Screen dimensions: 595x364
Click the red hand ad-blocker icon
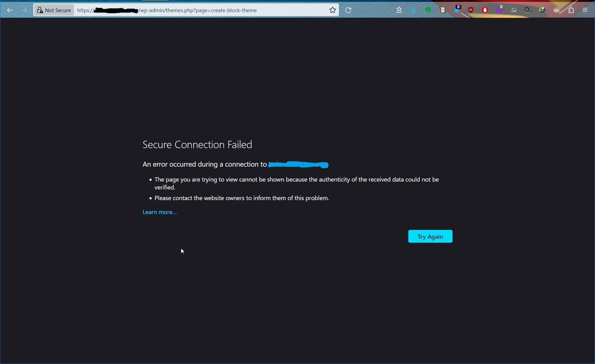[485, 10]
